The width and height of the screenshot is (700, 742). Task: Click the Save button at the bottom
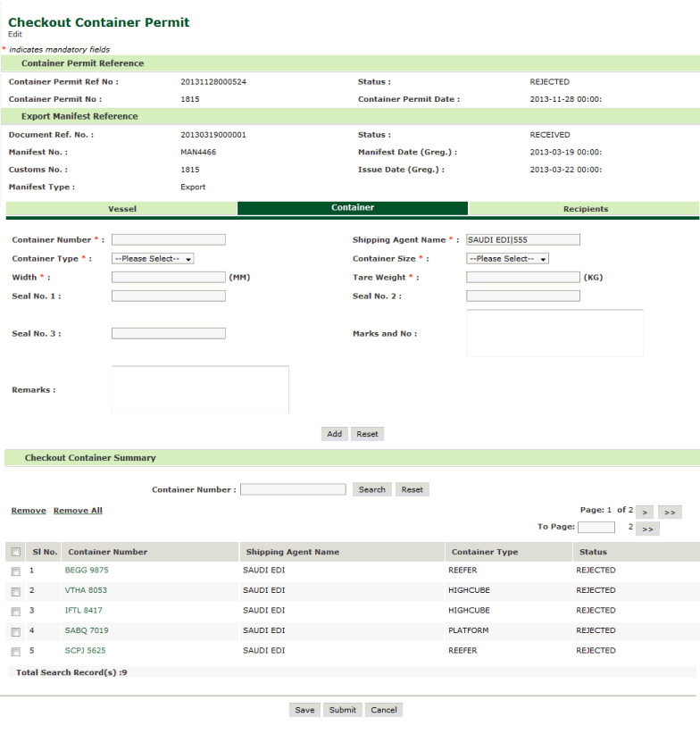coord(305,710)
